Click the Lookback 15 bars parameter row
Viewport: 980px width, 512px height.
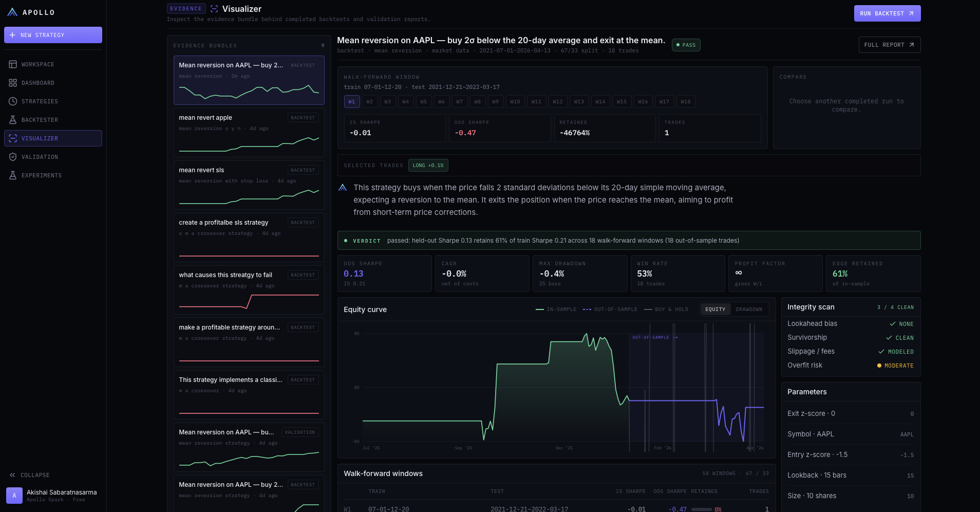pyautogui.click(x=851, y=476)
